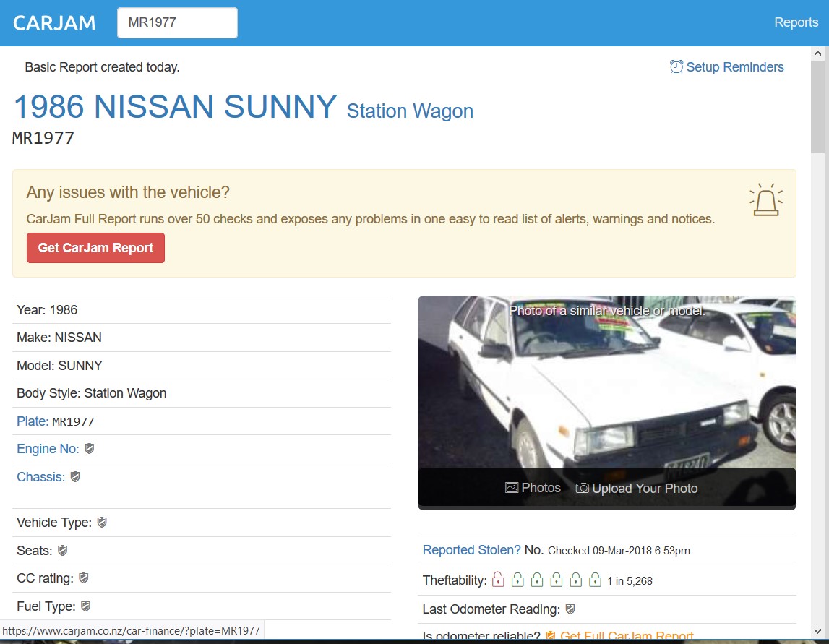
Task: Click the Reported Stolen? link
Action: click(472, 550)
